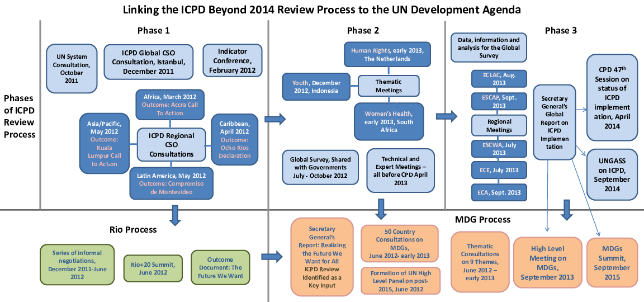Select the 50 Country Consultations on MDGs box
The height and width of the screenshot is (302, 644).
396,244
